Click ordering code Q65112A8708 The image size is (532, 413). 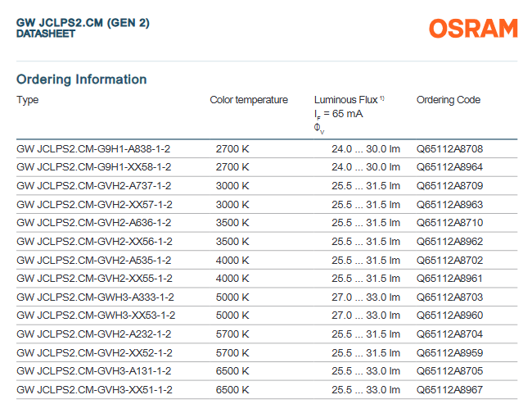point(449,149)
